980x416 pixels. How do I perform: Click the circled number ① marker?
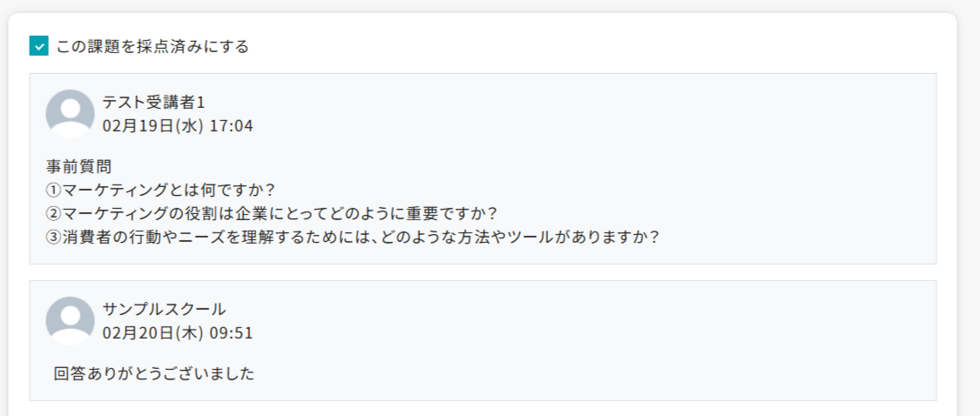(x=53, y=190)
